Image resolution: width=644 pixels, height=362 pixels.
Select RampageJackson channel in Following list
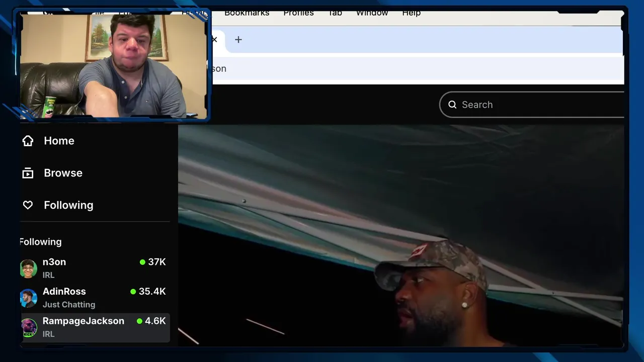[x=95, y=327]
